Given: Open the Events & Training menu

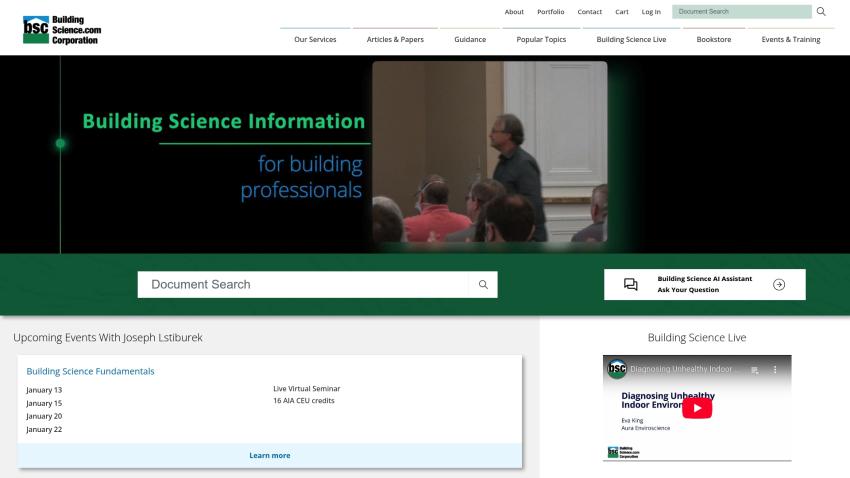Looking at the screenshot, I should click(790, 40).
